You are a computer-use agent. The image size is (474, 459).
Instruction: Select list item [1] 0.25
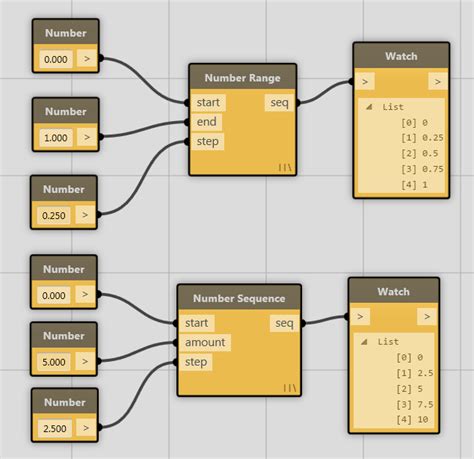(x=422, y=138)
